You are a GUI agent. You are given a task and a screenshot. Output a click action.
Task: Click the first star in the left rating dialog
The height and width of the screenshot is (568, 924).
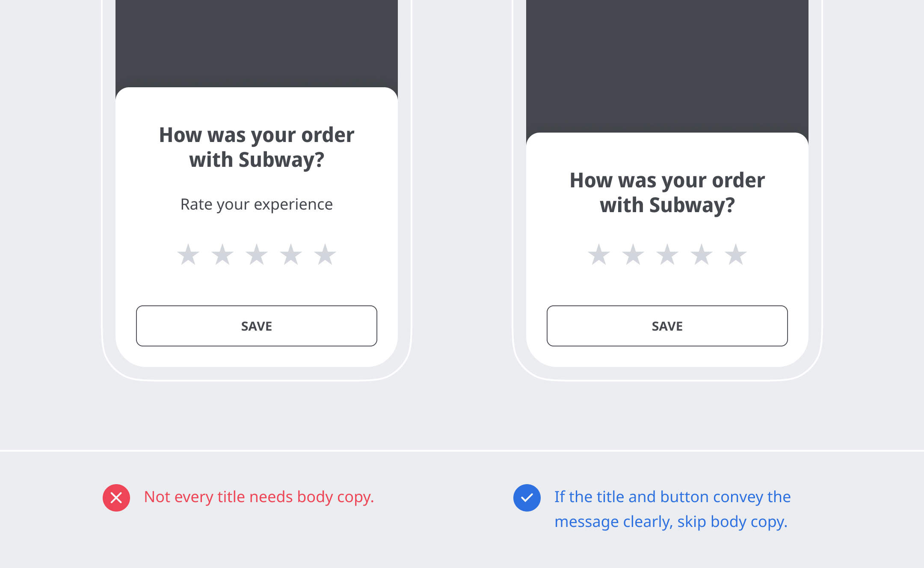[188, 255]
